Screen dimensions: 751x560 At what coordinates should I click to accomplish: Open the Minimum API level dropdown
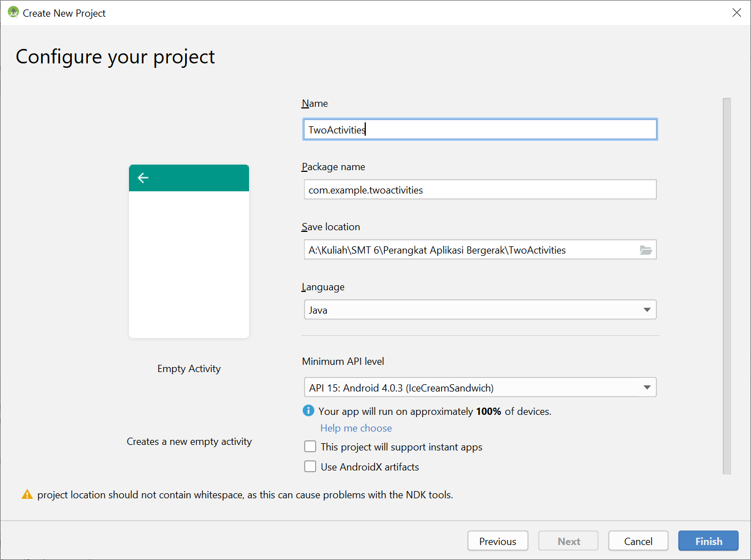(480, 386)
